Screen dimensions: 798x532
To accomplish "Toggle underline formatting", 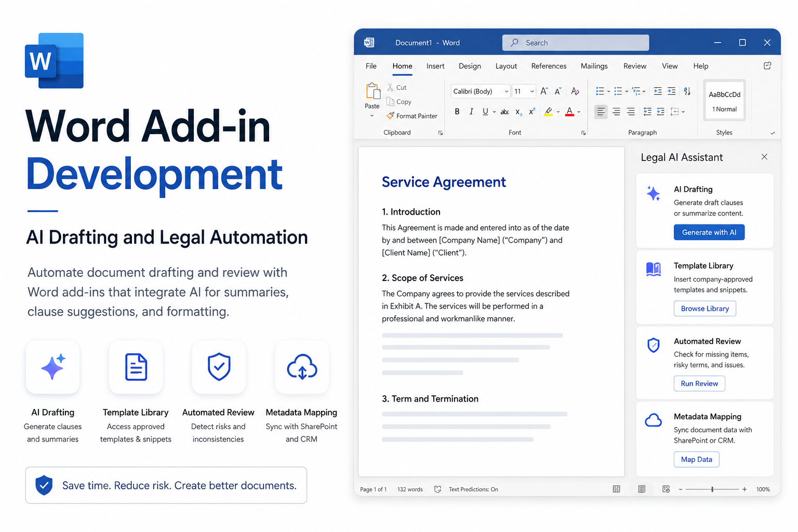I will coord(485,111).
